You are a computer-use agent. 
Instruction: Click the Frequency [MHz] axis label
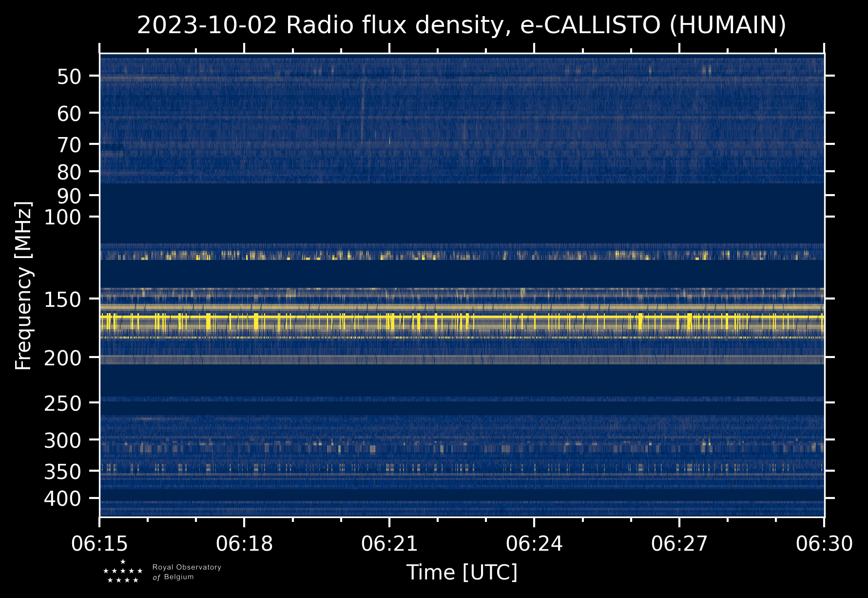tap(23, 285)
